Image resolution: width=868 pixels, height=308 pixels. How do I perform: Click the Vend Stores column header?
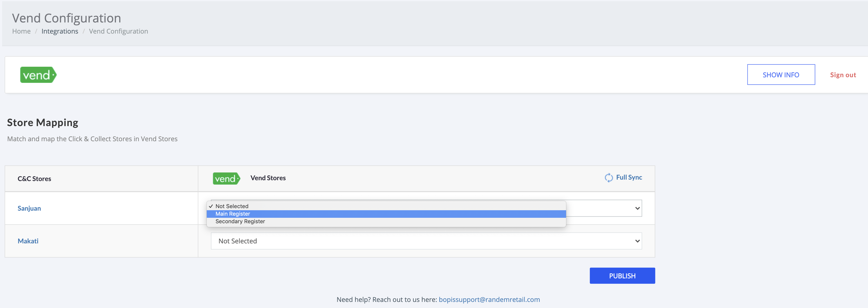[268, 178]
